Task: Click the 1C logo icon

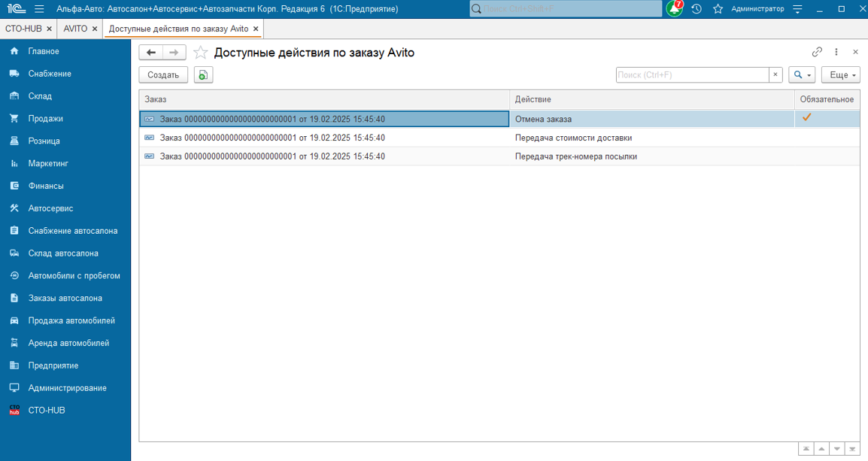Action: [16, 9]
